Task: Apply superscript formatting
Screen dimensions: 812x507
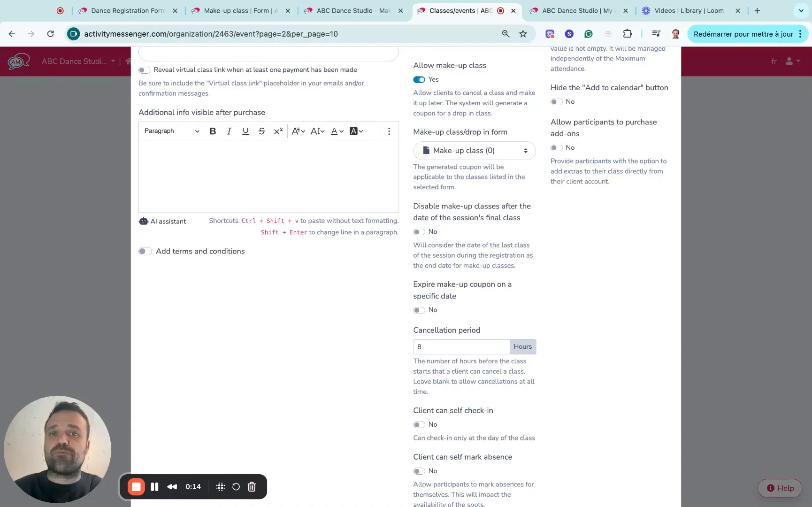Action: 278,131
